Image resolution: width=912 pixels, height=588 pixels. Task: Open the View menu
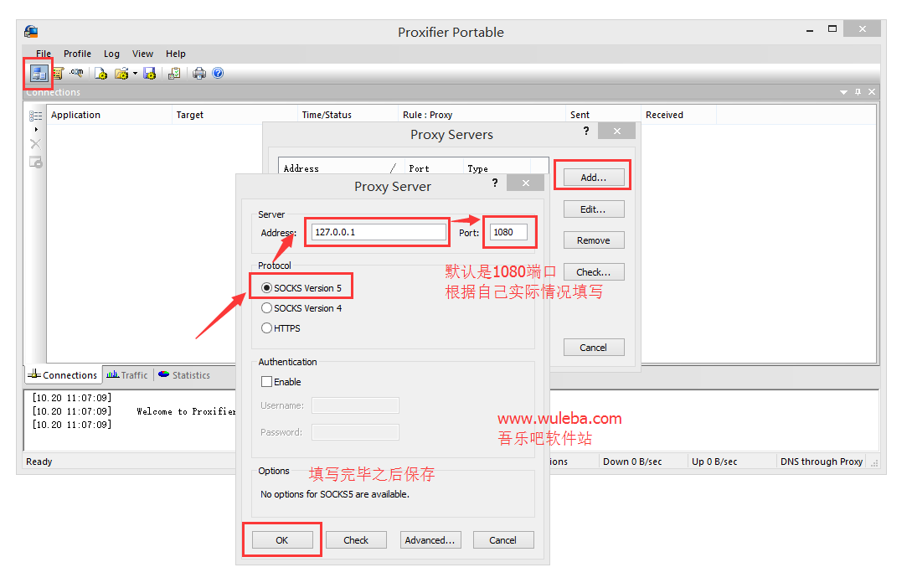[142, 54]
